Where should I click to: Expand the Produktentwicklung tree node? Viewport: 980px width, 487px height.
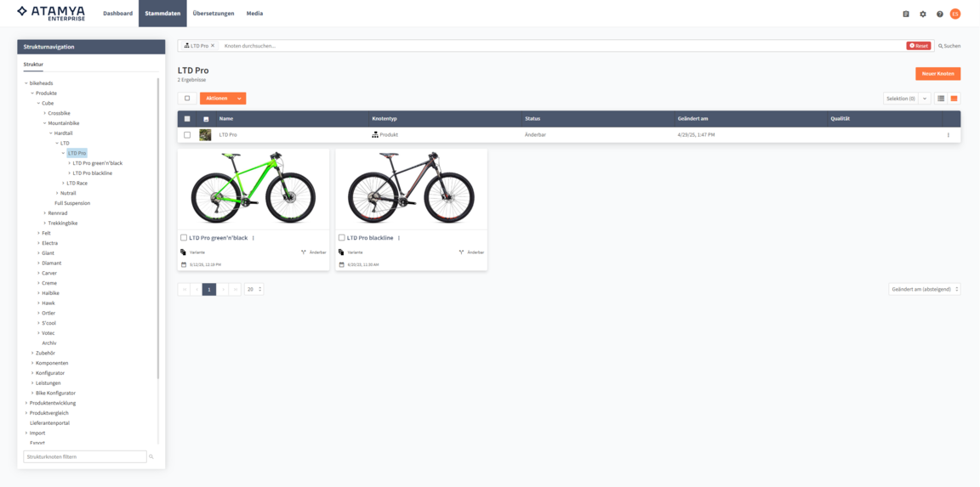click(26, 403)
